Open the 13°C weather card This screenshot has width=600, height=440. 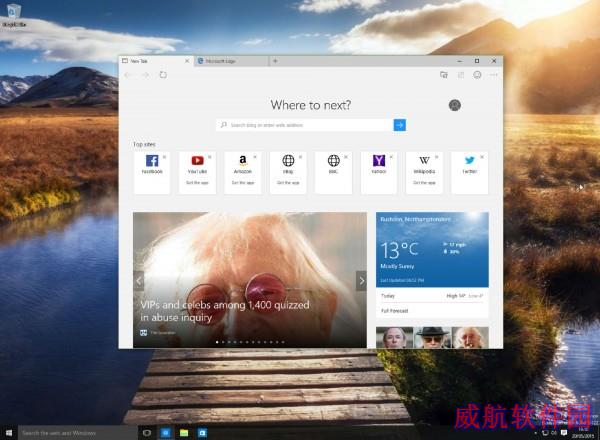[432, 249]
